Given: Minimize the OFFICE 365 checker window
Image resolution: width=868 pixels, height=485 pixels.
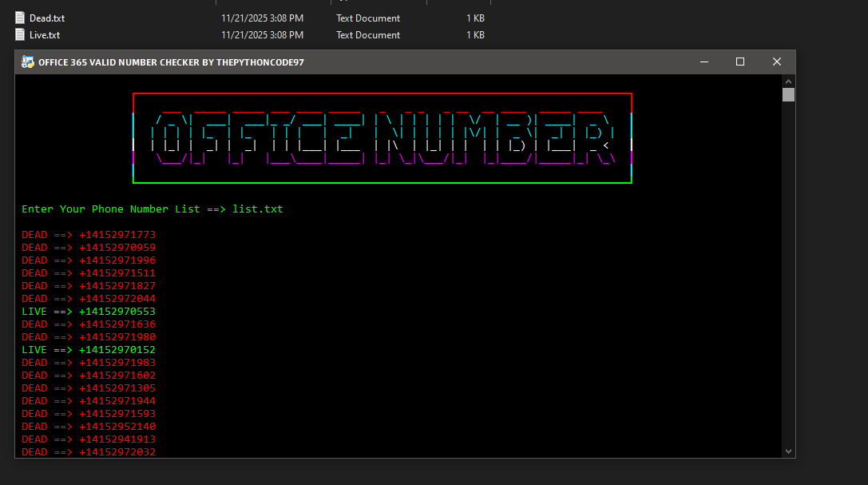Looking at the screenshot, I should point(703,62).
